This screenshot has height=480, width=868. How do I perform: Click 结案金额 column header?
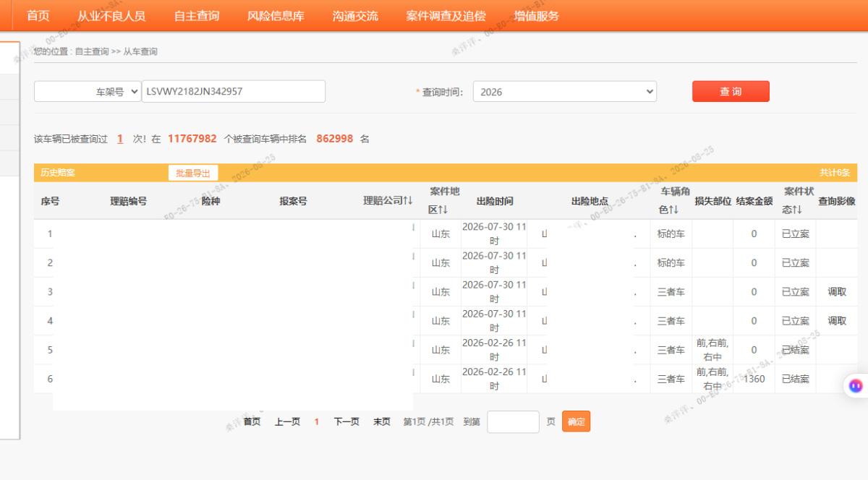(x=754, y=201)
